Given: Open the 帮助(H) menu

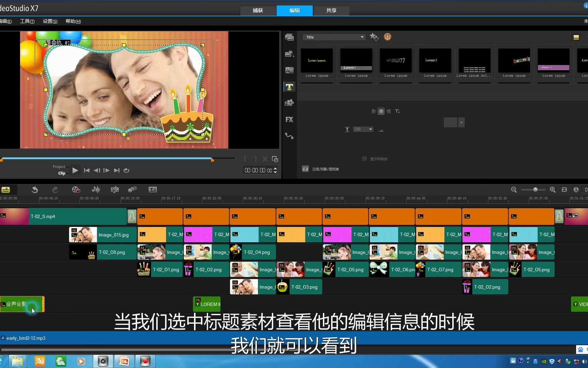Looking at the screenshot, I should pos(73,21).
